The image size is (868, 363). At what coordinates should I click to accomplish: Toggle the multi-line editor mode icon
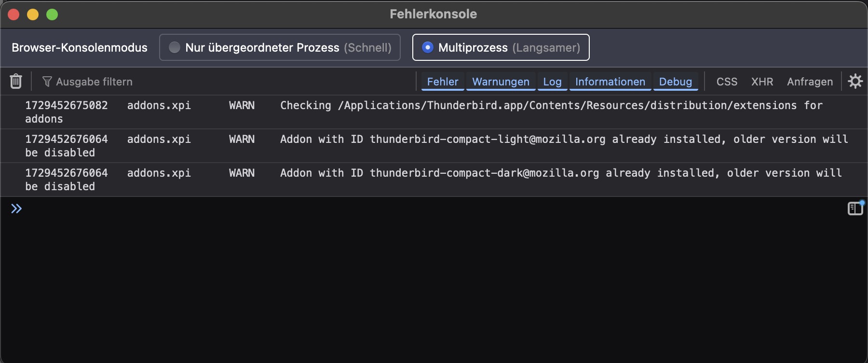pos(855,209)
